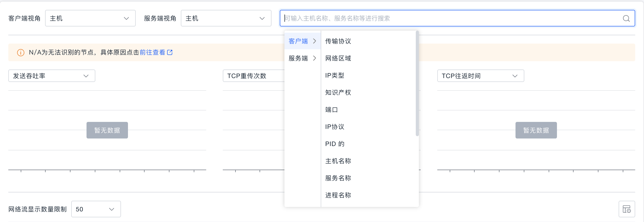644x222 pixels.
Task: Click the external link icon beside 前往查看
Action: [170, 52]
